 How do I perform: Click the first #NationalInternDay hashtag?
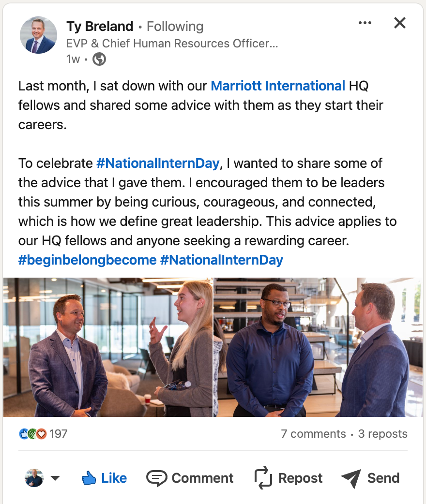point(158,163)
